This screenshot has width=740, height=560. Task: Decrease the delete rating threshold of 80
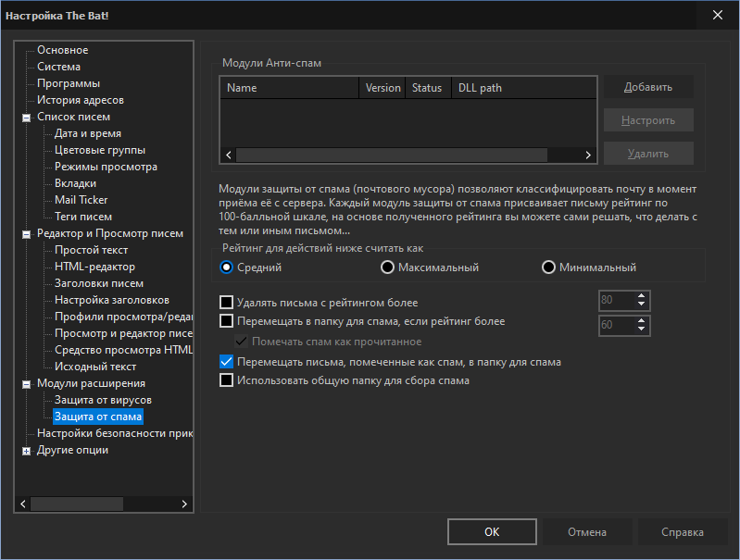[x=642, y=304]
